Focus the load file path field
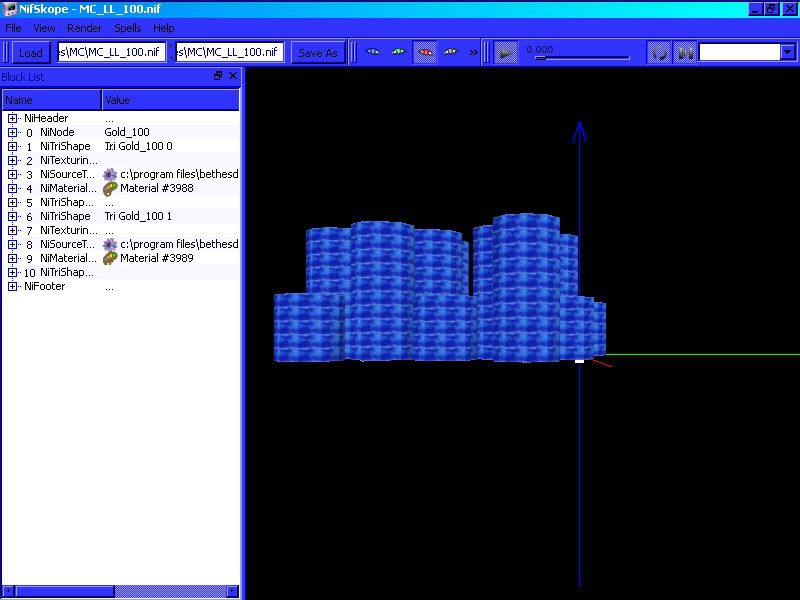The height and width of the screenshot is (600, 800). (112, 52)
